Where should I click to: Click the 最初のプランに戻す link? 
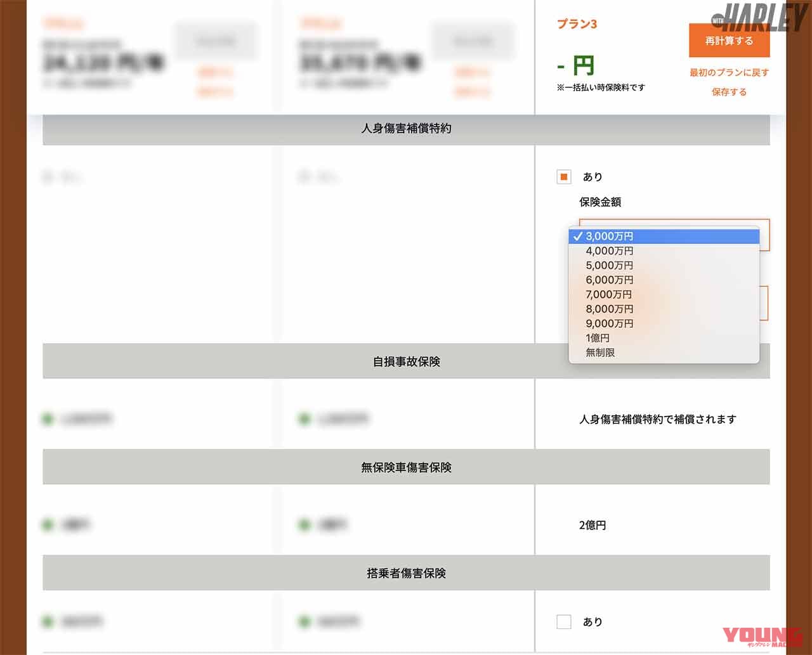pyautogui.click(x=729, y=72)
